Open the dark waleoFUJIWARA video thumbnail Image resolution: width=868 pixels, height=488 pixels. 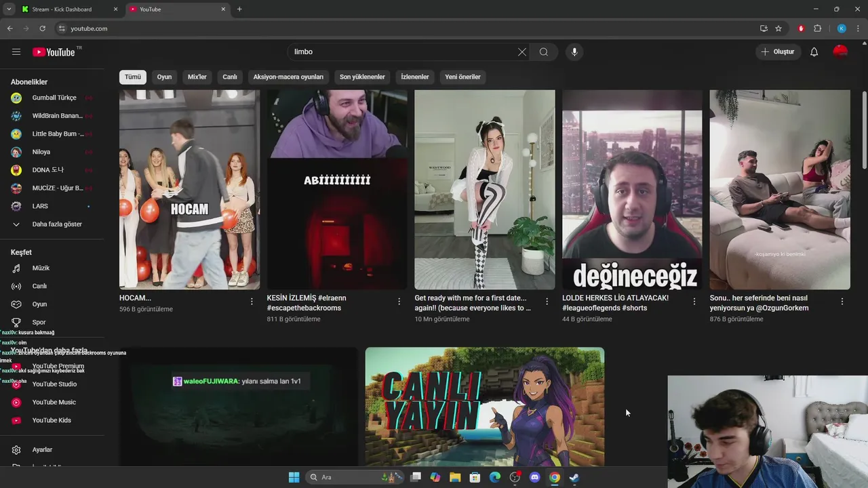point(239,407)
